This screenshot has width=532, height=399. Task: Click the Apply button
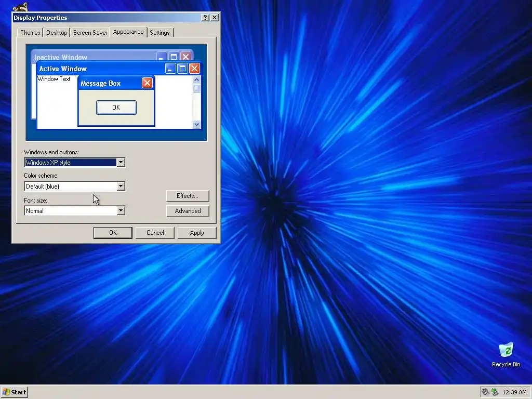(x=197, y=233)
